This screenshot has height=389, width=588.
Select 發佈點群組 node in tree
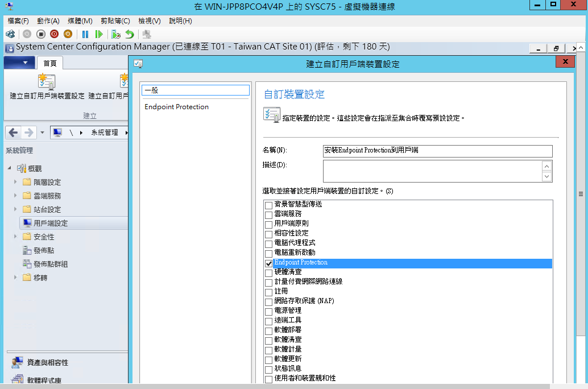pyautogui.click(x=45, y=264)
